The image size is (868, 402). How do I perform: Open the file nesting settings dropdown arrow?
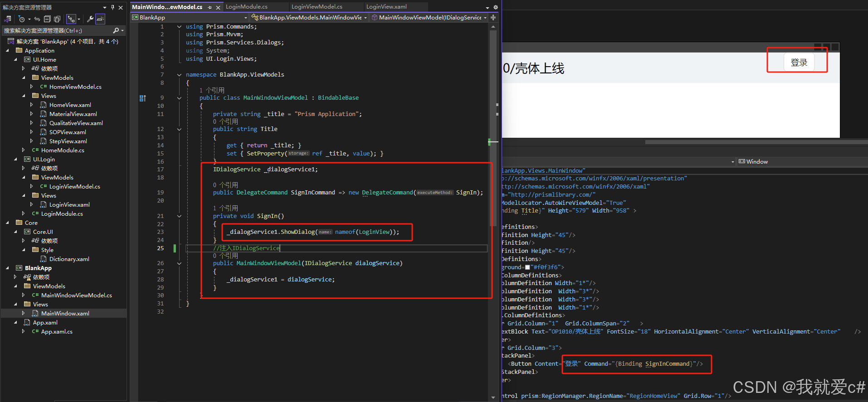coord(78,19)
